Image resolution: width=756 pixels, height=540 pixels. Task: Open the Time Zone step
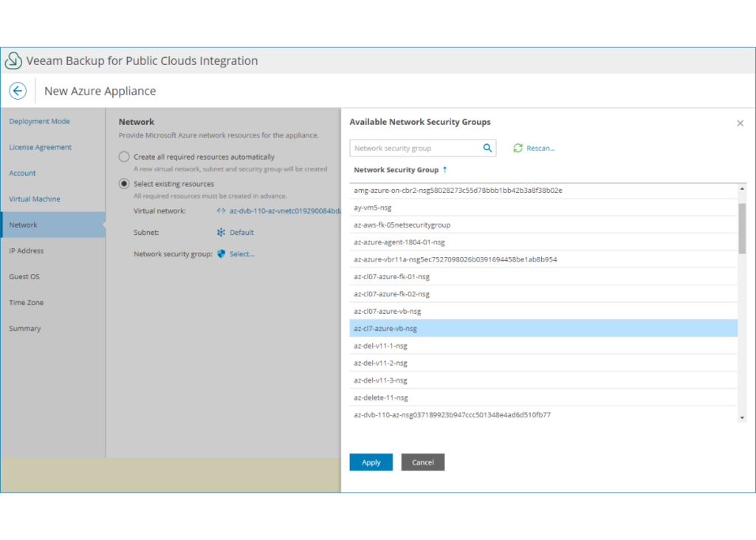26,303
